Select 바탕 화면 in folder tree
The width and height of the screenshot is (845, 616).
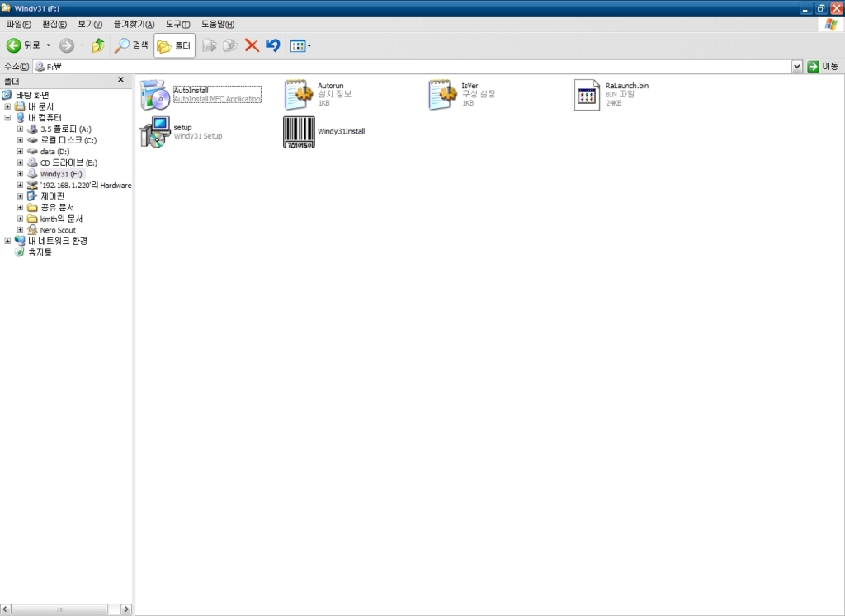pos(32,95)
